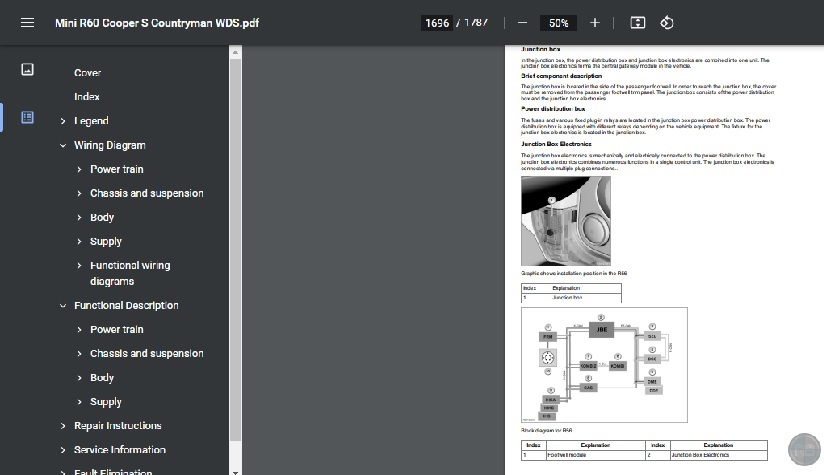Rotate the document counterclockwise
Viewport: 824px width, 475px height.
pyautogui.click(x=667, y=23)
